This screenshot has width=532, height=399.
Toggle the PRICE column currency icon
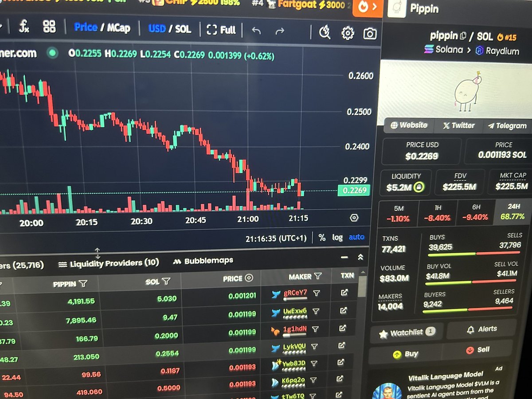click(249, 278)
